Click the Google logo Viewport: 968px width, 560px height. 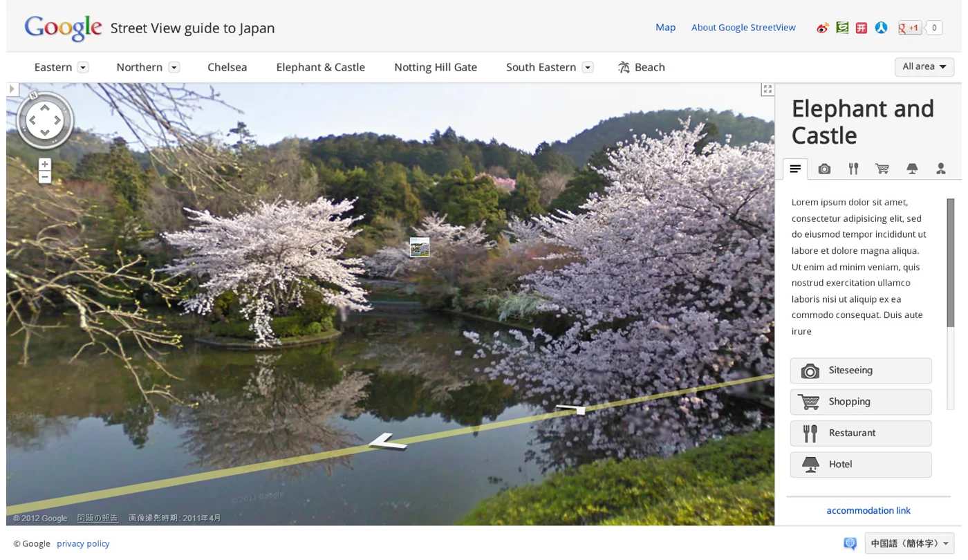coord(64,28)
